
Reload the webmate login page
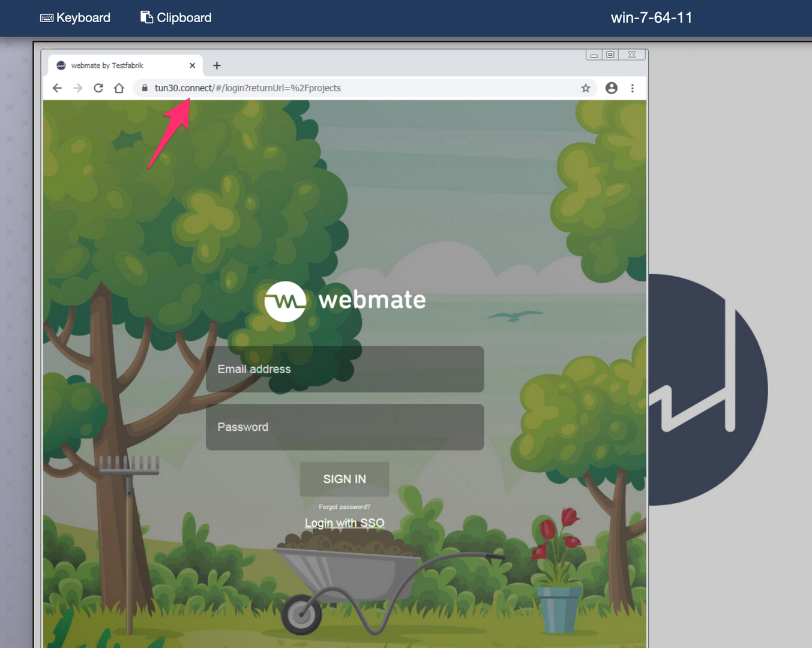tap(98, 88)
